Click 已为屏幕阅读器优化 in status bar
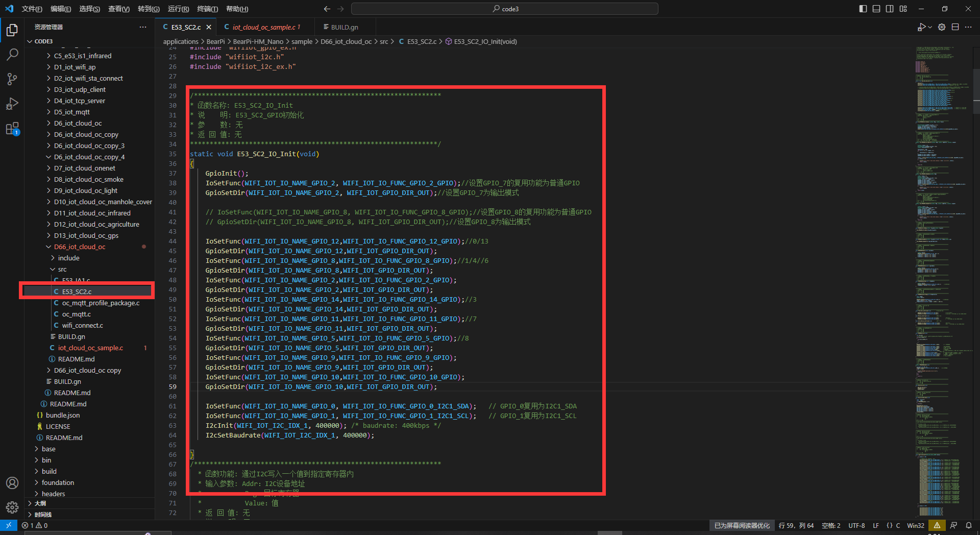Viewport: 980px width, 535px height. pos(742,525)
